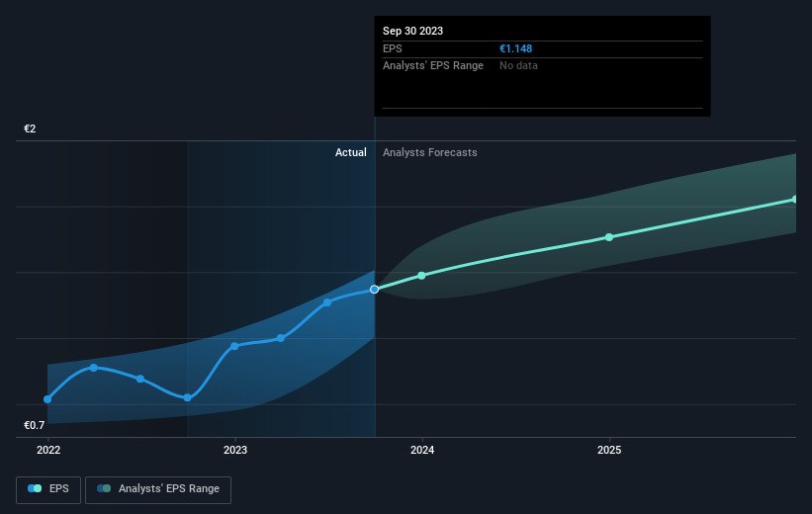812x514 pixels.
Task: Click the 'Sep 30 2023' tooltip date
Action: pyautogui.click(x=412, y=31)
